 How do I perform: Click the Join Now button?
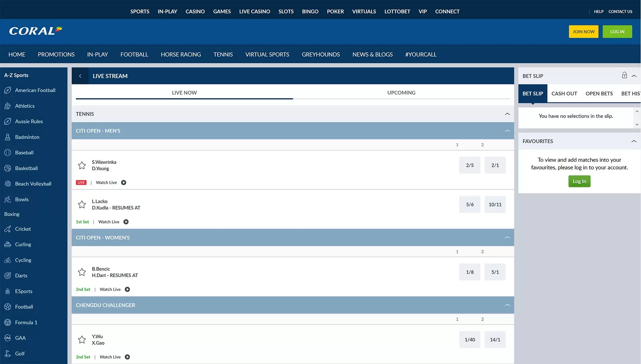click(x=584, y=32)
